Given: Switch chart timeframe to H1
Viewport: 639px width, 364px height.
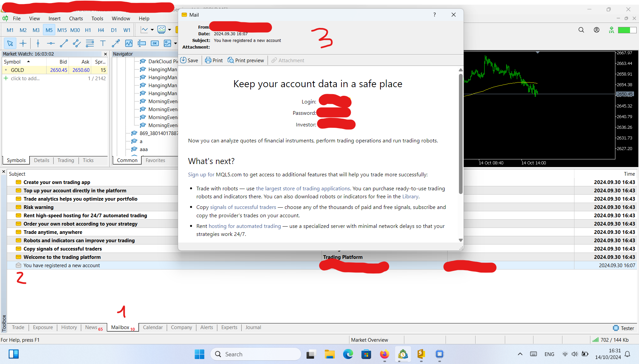Looking at the screenshot, I should (x=88, y=30).
